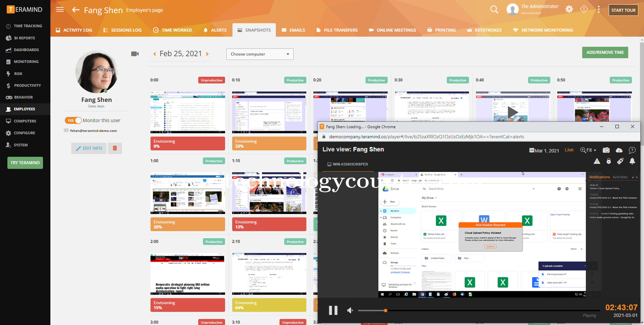This screenshot has height=325, width=644.
Task: Click the cloud download icon in live view
Action: click(x=619, y=150)
